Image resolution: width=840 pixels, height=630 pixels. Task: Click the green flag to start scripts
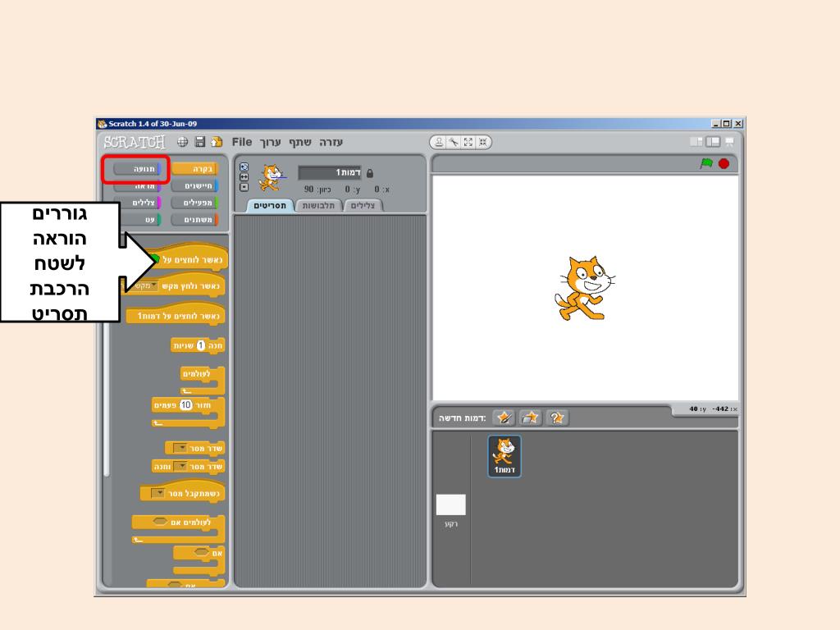click(706, 164)
